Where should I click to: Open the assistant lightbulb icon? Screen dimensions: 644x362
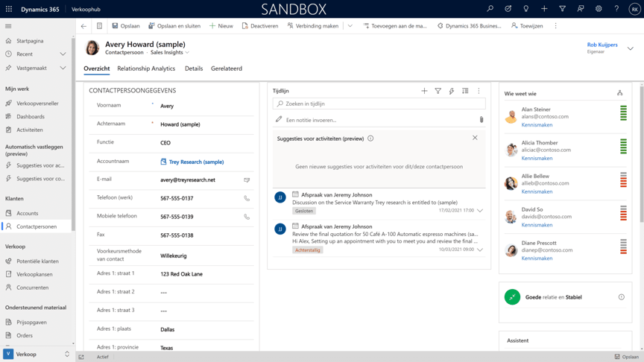[526, 9]
